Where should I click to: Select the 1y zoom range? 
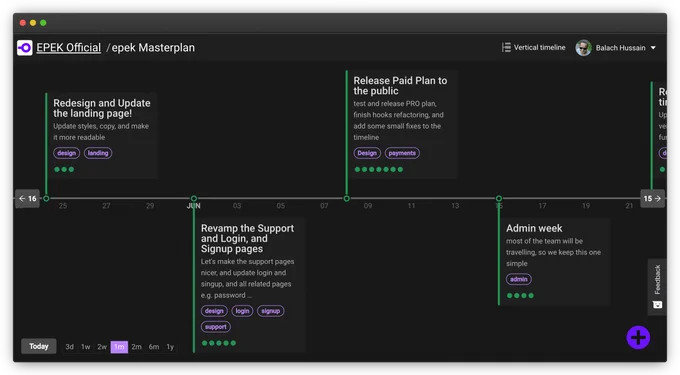[170, 347]
